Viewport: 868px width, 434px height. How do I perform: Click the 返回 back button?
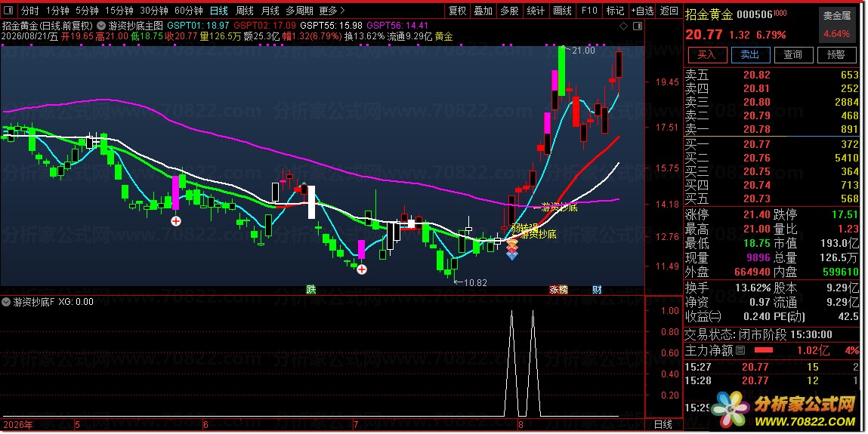tap(669, 11)
